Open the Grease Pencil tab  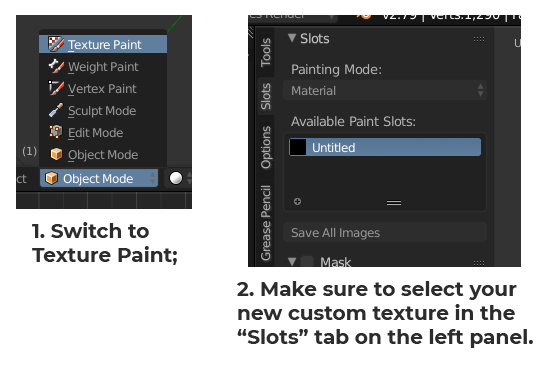click(x=266, y=223)
